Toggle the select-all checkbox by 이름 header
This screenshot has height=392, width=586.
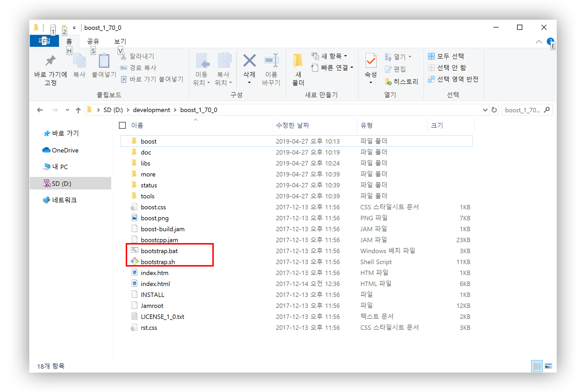(123, 125)
